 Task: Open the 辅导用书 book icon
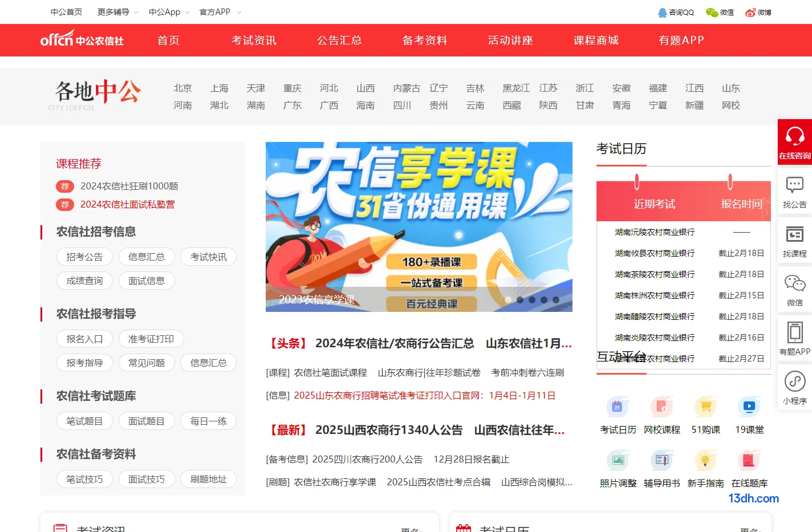[661, 461]
